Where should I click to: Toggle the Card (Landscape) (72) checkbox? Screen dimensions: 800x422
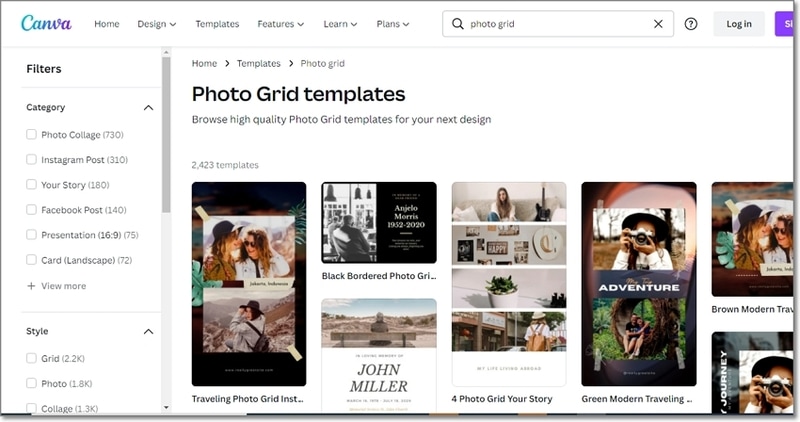pyautogui.click(x=31, y=259)
